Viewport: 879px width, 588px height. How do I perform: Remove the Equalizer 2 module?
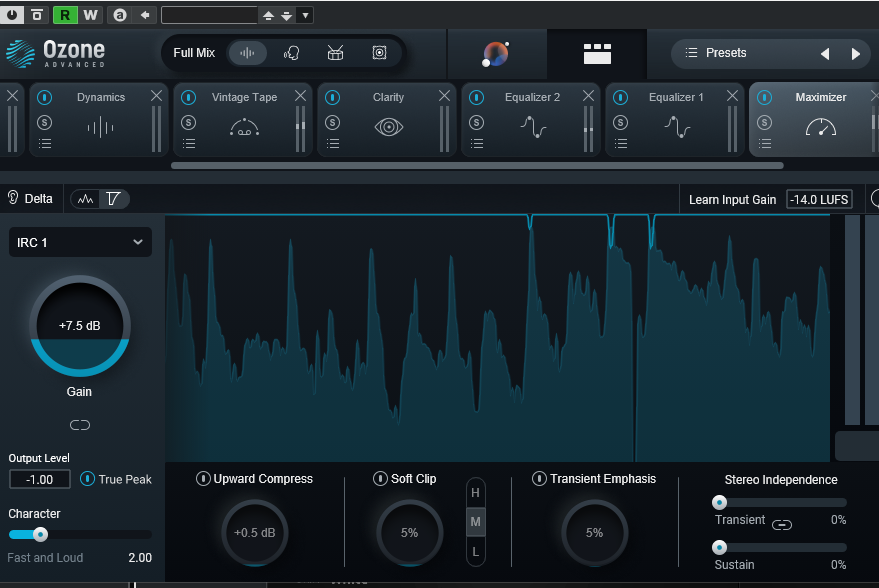coord(588,96)
